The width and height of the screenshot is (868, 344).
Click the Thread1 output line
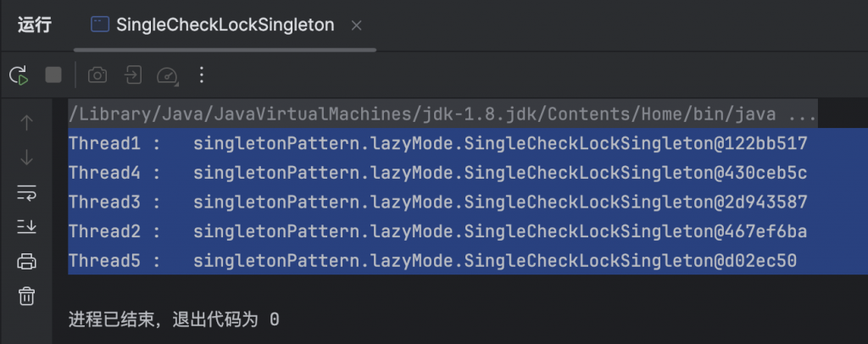(438, 144)
